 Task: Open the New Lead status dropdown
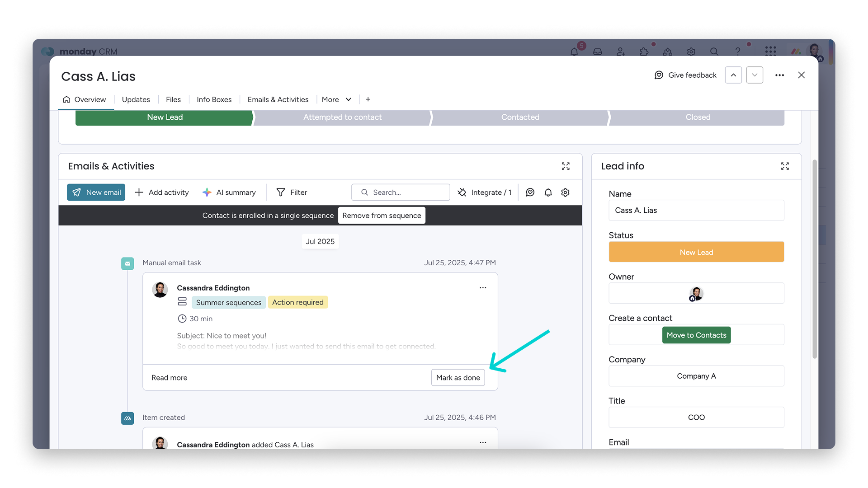click(696, 252)
